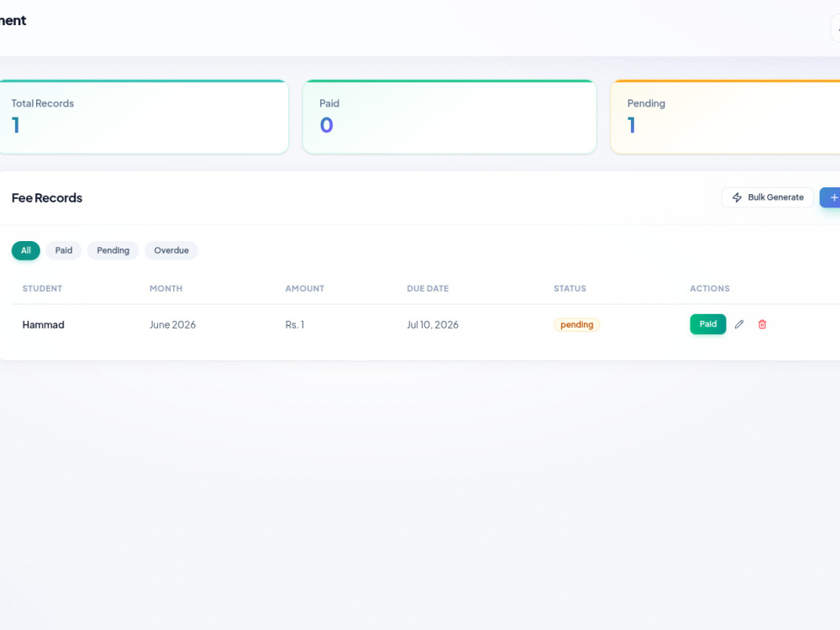
Task: Open the Paid summary card
Action: 449,117
